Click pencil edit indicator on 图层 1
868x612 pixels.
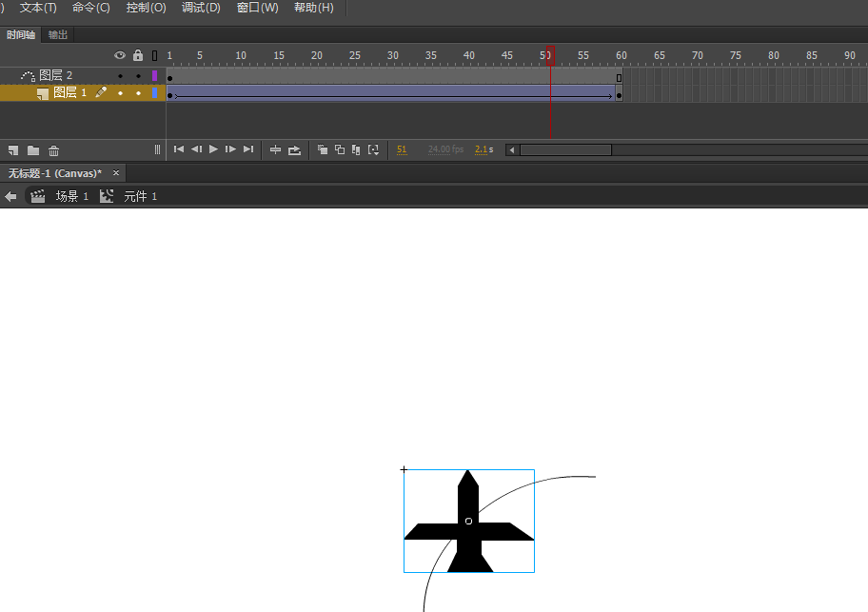pyautogui.click(x=101, y=92)
